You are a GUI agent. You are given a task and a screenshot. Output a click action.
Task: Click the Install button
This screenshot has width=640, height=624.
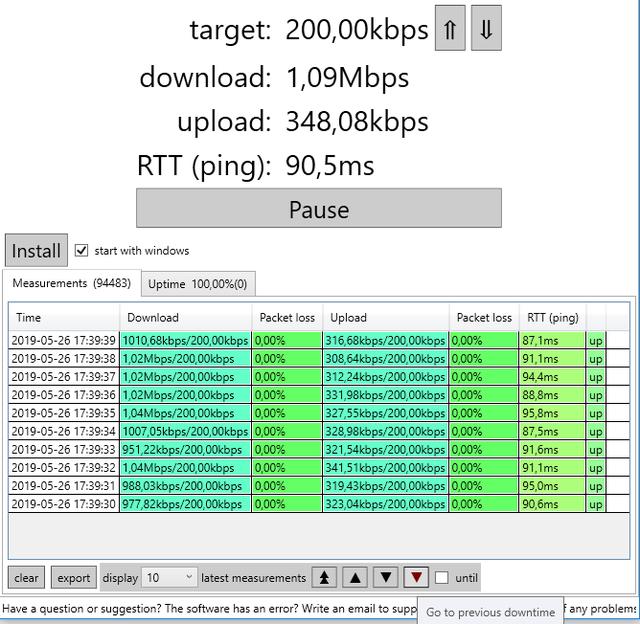click(36, 251)
